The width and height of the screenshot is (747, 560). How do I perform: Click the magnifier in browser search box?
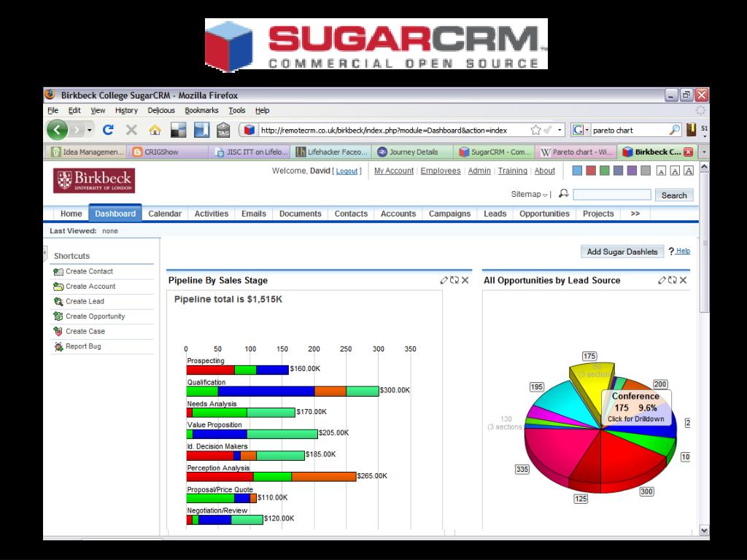(x=675, y=130)
